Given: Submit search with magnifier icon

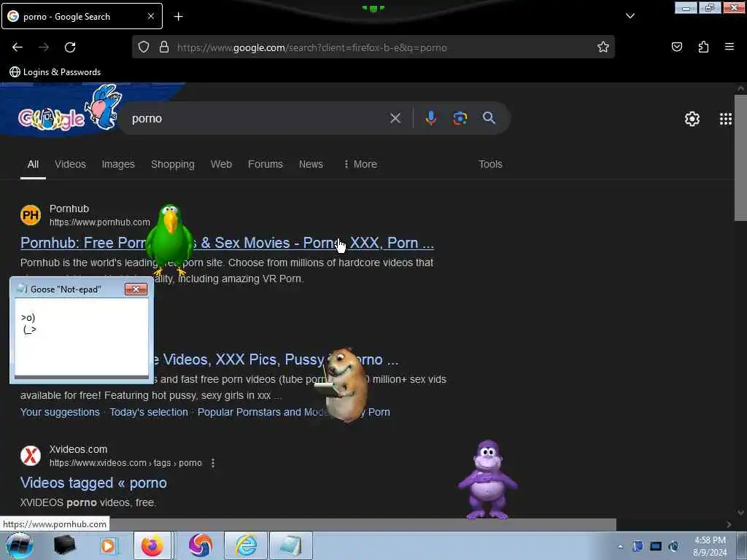Looking at the screenshot, I should 489,118.
